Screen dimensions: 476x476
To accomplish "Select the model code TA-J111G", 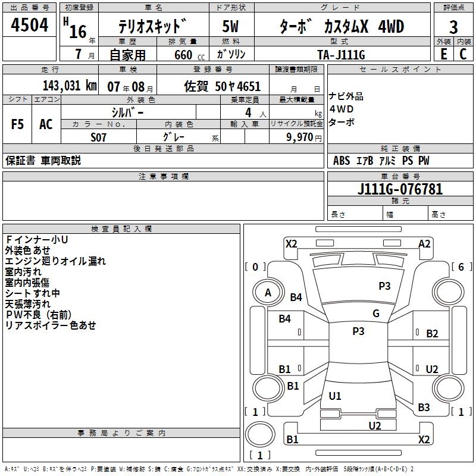I will pyautogui.click(x=341, y=55).
